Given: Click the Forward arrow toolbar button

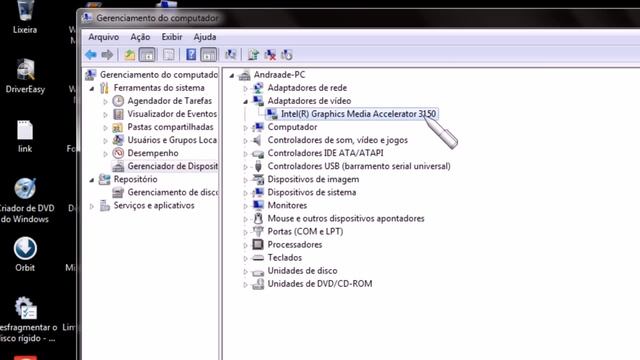Looking at the screenshot, I should pos(107,54).
